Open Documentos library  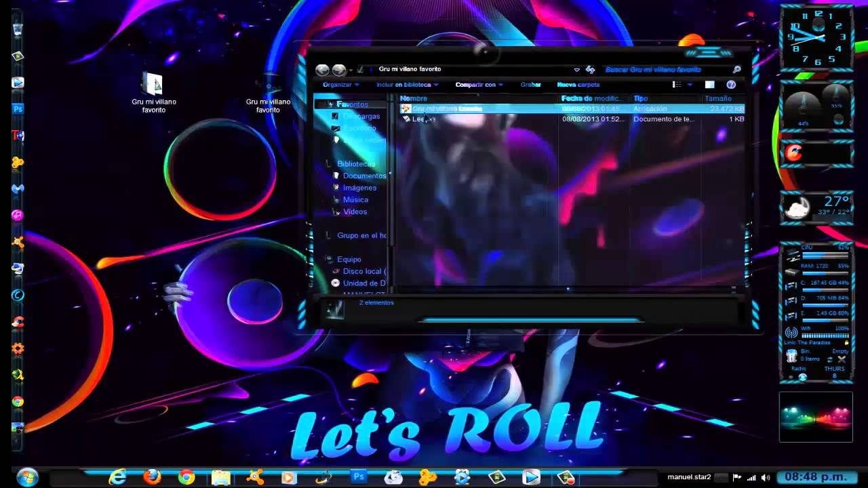[364, 176]
